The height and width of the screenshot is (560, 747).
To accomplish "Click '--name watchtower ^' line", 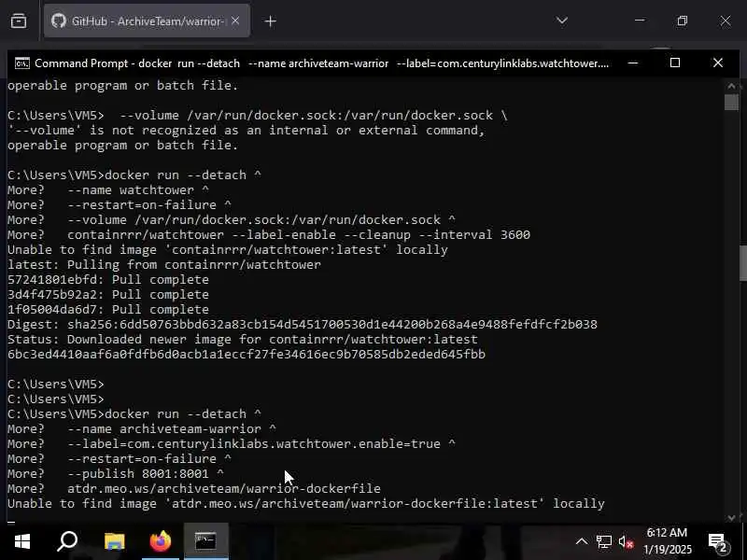I will tap(138, 190).
